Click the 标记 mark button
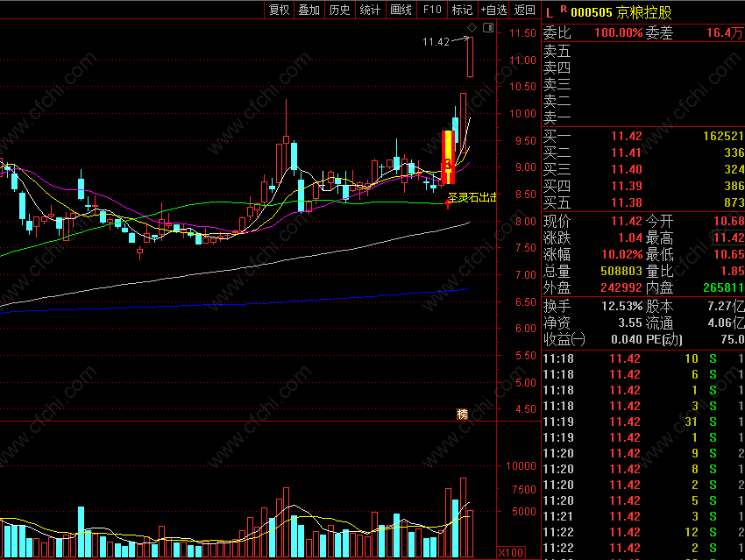This screenshot has height=560, width=745. point(462,10)
